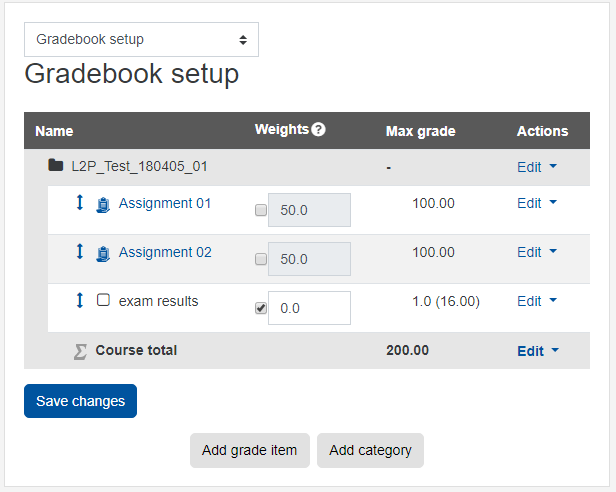Open the Edit menu for Assignment 02
This screenshot has width=616, height=492.
(537, 252)
